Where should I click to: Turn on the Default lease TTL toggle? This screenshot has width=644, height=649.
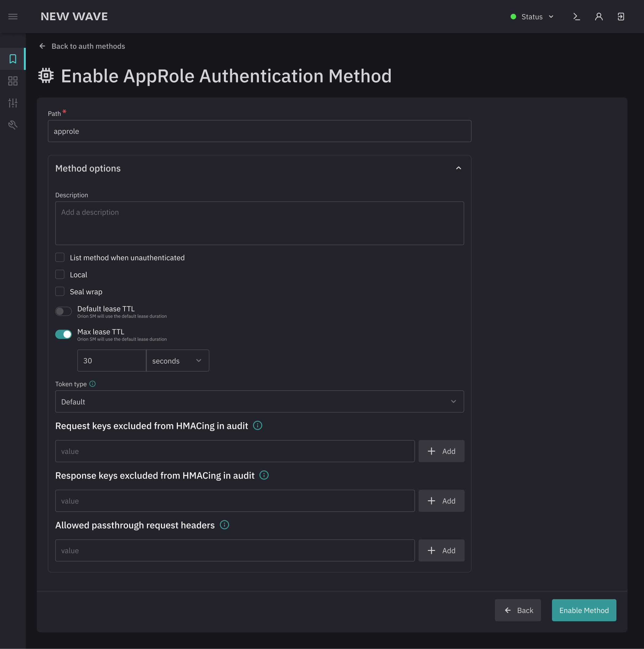tap(63, 311)
